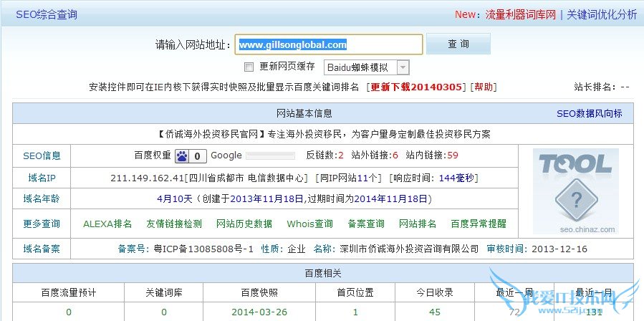Click the 更多查询 row label
644x321 pixels.
[42, 224]
